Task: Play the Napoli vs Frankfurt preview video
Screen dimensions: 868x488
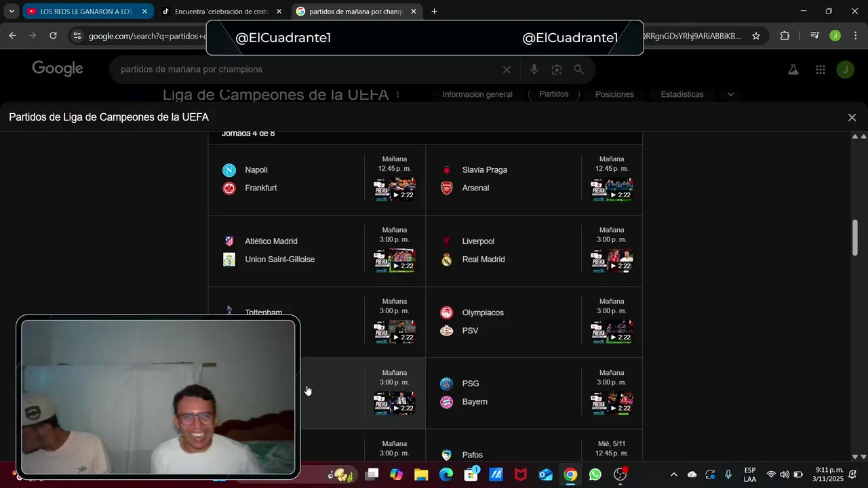Action: click(x=395, y=190)
